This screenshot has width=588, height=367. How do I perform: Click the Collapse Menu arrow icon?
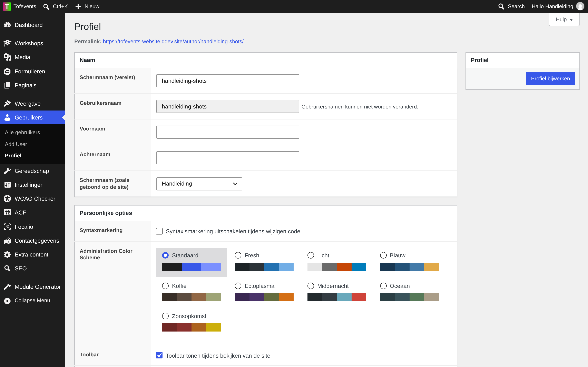7,301
